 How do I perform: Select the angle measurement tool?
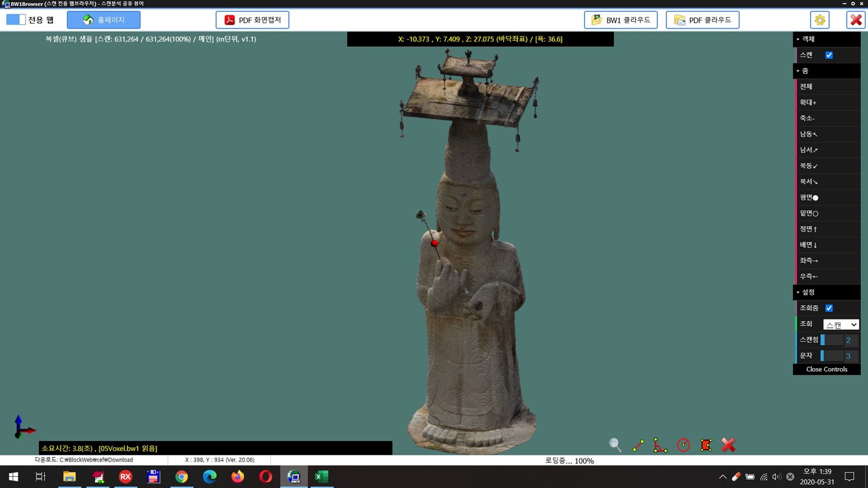pos(660,445)
